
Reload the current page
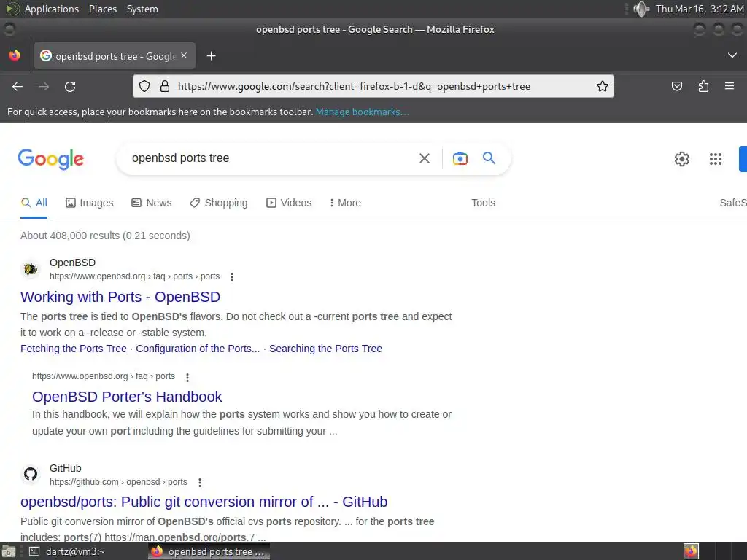coord(70,86)
